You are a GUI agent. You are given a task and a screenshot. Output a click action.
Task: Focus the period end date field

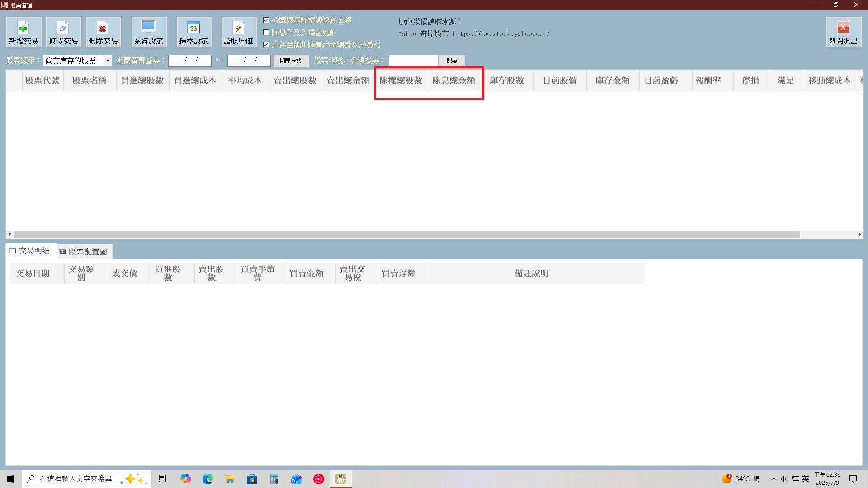(x=249, y=61)
